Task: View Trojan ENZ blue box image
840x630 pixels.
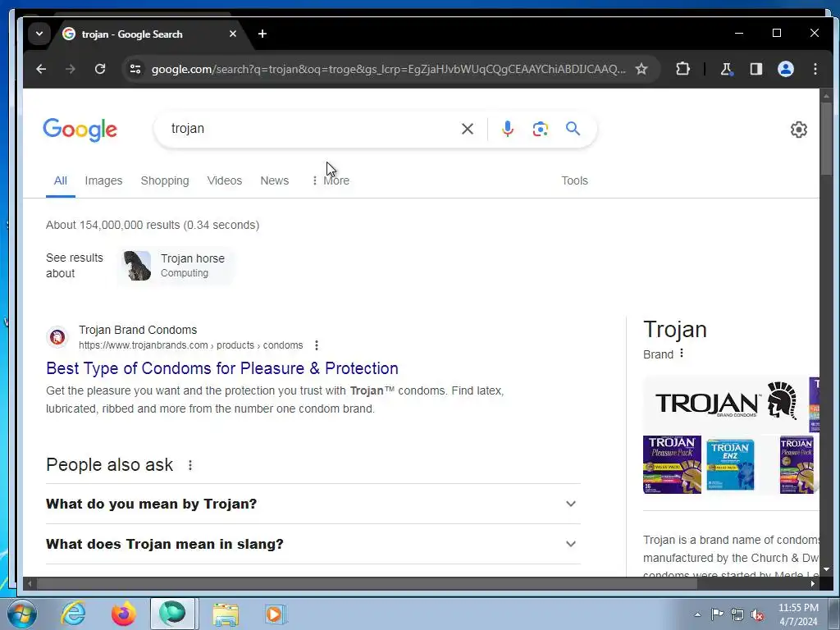Action: (730, 464)
